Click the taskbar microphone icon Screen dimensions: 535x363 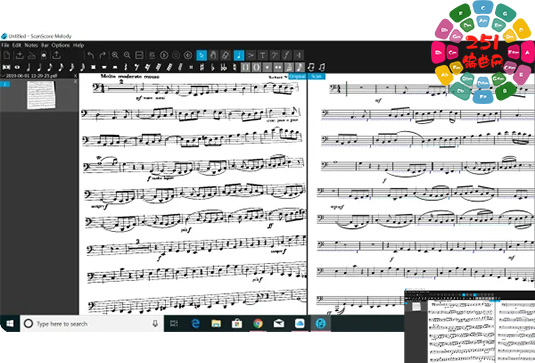coord(155,323)
